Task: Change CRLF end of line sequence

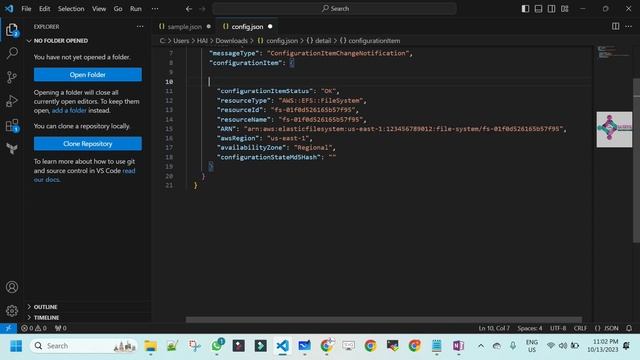Action: point(580,328)
